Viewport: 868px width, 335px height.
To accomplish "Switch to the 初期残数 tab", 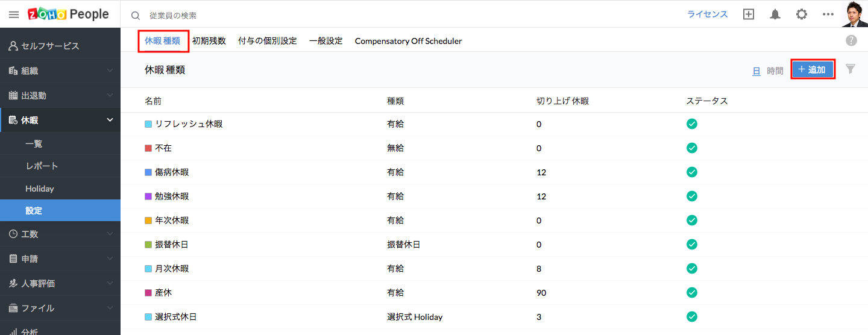I will pos(209,41).
